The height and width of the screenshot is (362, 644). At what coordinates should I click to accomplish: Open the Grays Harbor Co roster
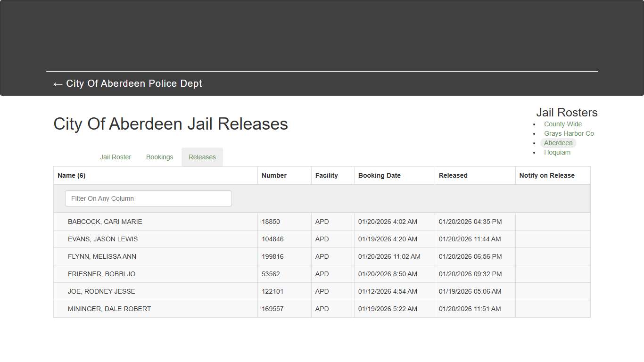[569, 133]
